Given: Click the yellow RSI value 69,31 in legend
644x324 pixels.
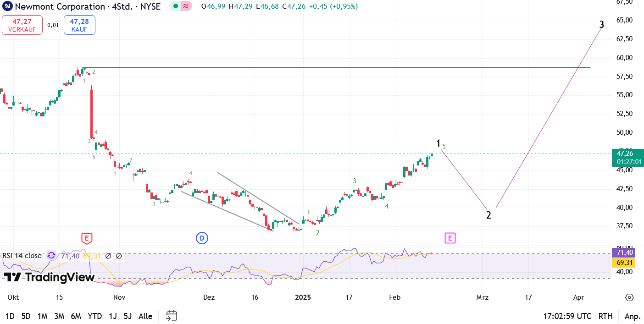Looking at the screenshot, I should (x=92, y=256).
